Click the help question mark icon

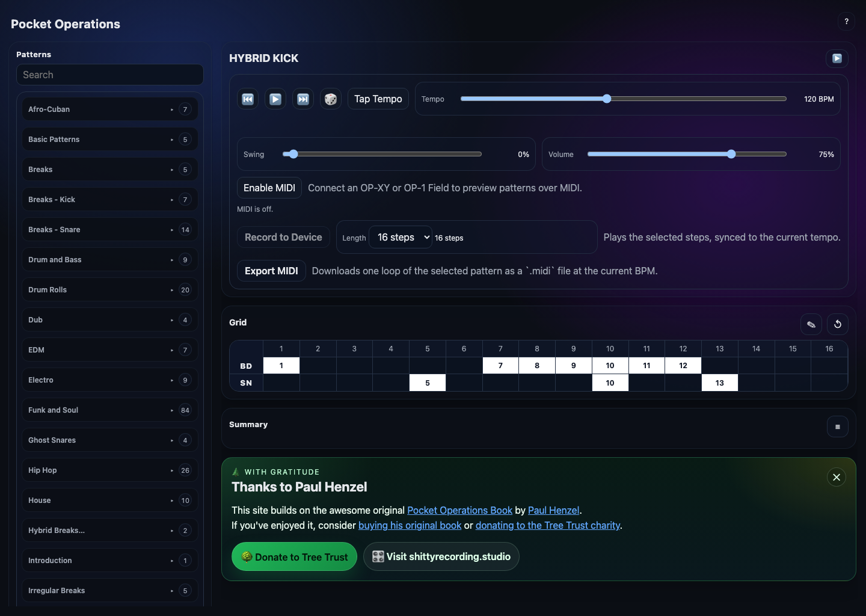(846, 22)
